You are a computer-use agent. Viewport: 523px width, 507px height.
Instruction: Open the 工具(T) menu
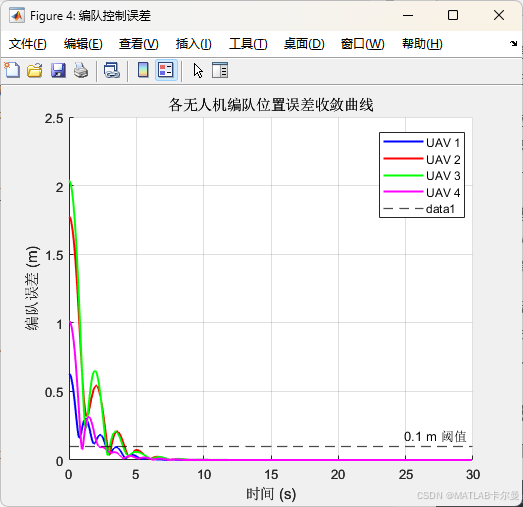[248, 44]
